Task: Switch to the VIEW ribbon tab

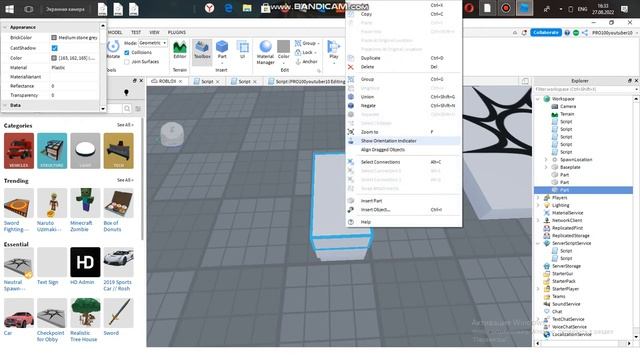Action: click(x=154, y=32)
